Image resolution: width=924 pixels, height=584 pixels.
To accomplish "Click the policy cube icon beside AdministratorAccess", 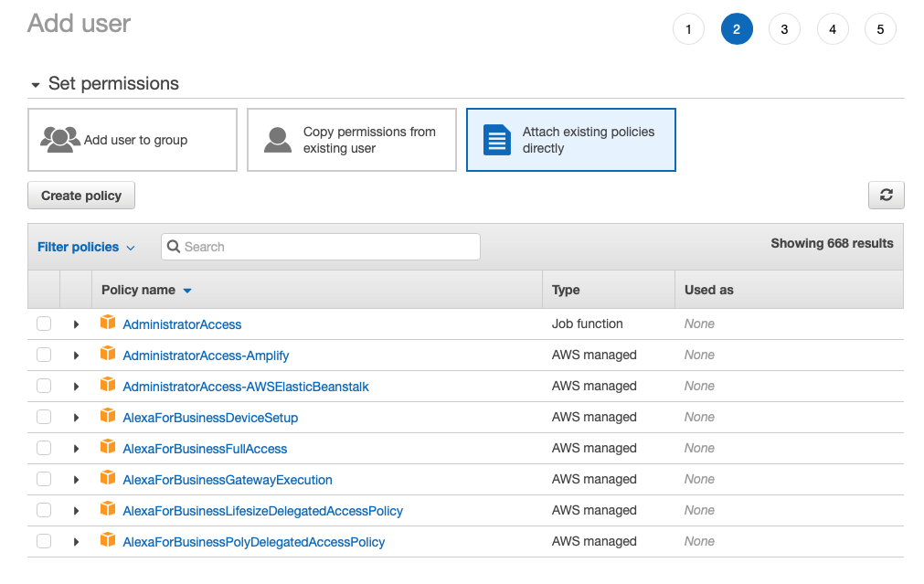I will coord(108,324).
